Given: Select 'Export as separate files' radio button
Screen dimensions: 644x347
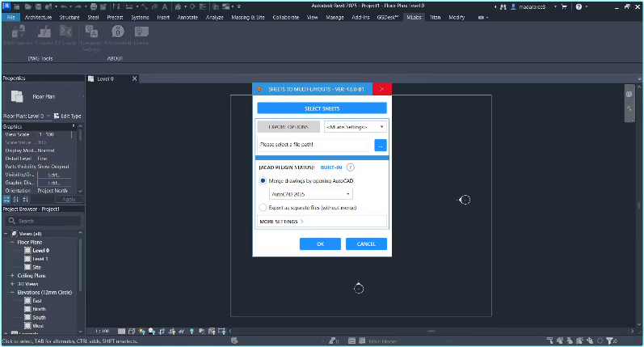Looking at the screenshot, I should (263, 208).
